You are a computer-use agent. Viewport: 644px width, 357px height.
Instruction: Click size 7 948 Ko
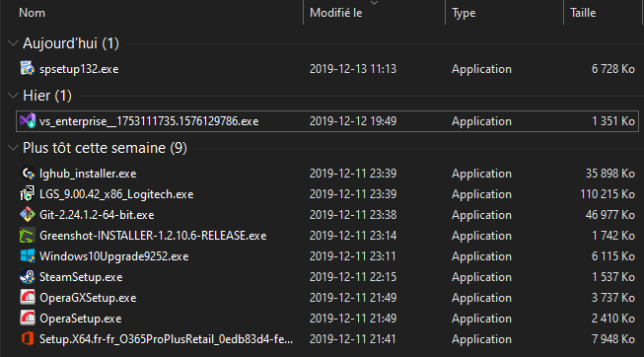point(612,339)
